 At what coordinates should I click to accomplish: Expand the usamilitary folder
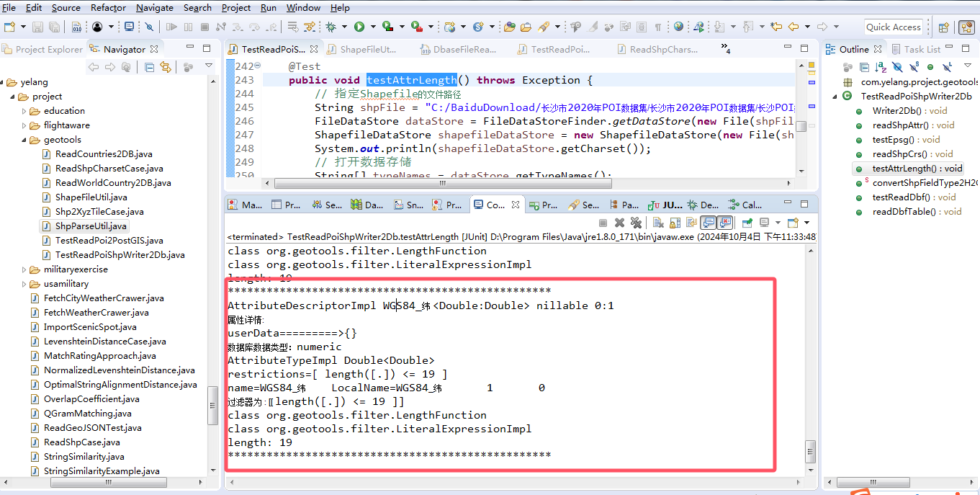point(24,284)
